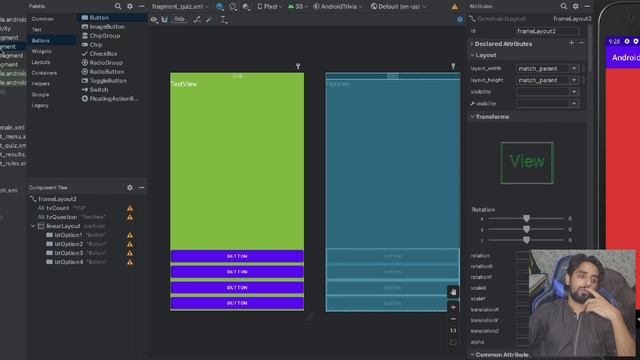
Task: Open the design surface layers selector
Action: 220,6
